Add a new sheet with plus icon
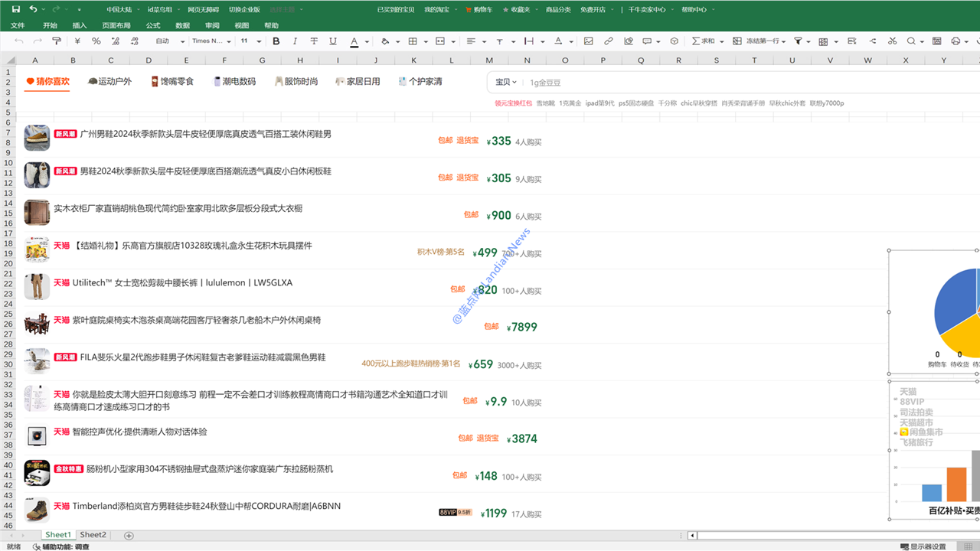Image resolution: width=980 pixels, height=551 pixels. 129,535
